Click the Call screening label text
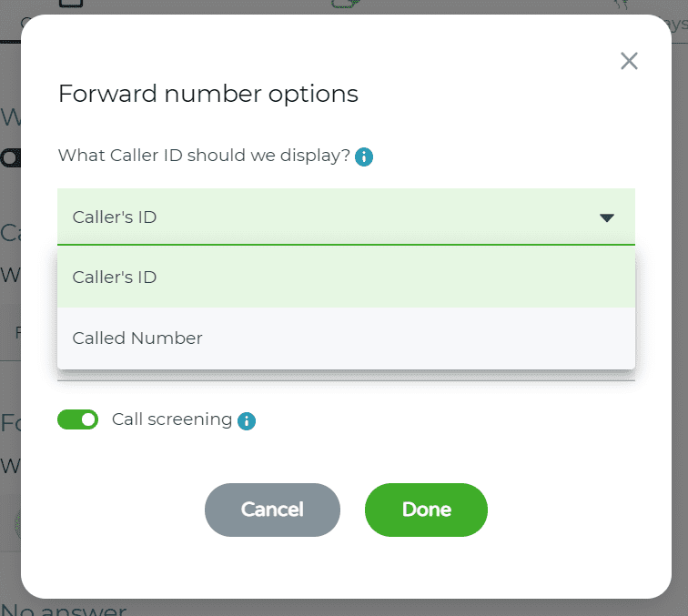 coord(172,419)
